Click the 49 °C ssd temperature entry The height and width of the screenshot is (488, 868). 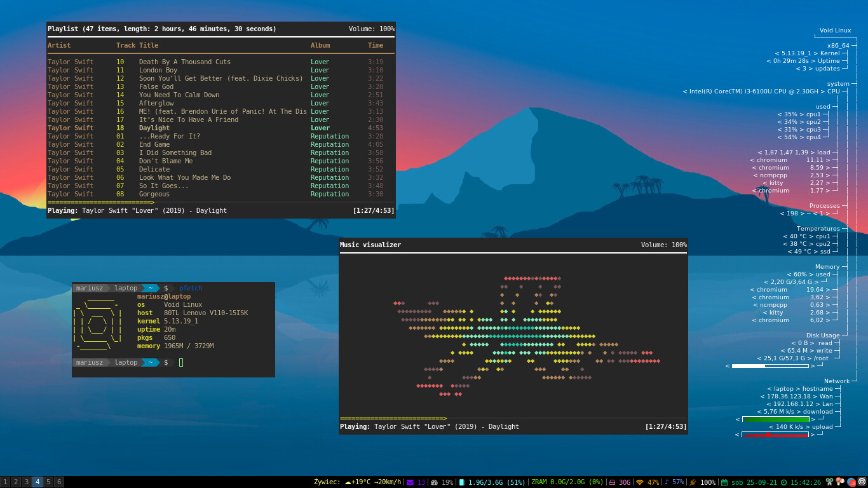tap(809, 252)
